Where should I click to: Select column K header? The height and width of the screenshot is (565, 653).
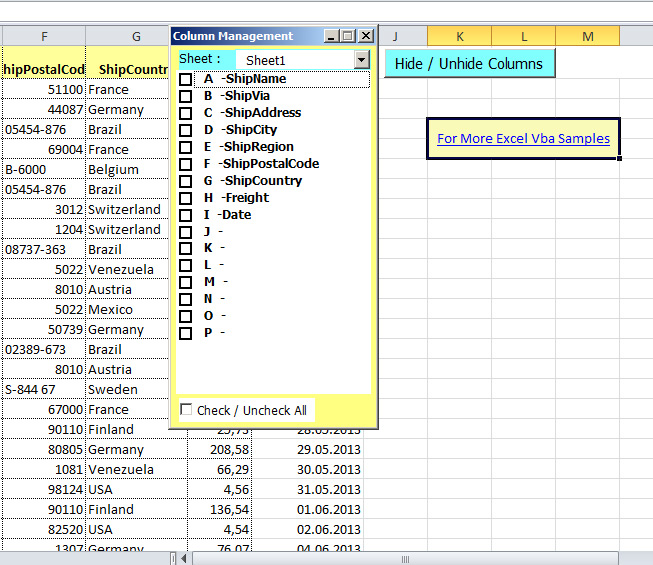click(460, 36)
